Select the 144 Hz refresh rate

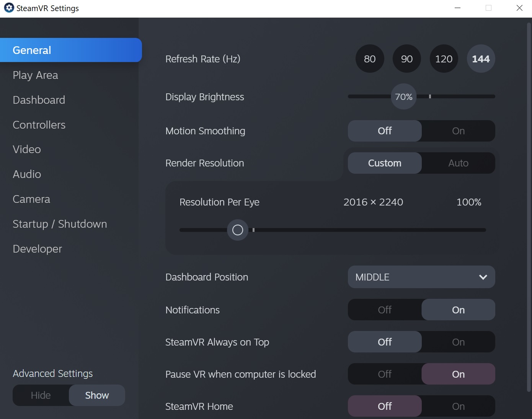481,59
